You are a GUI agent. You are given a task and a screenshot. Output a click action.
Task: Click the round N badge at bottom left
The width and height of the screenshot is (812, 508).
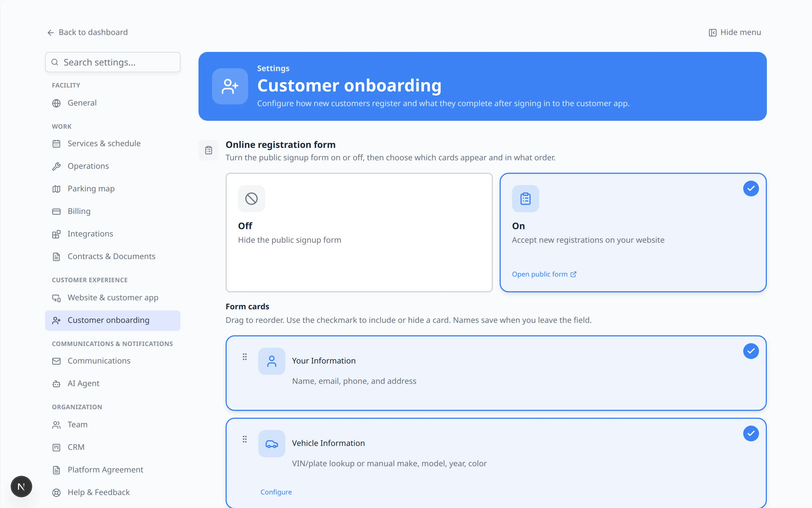tap(21, 487)
